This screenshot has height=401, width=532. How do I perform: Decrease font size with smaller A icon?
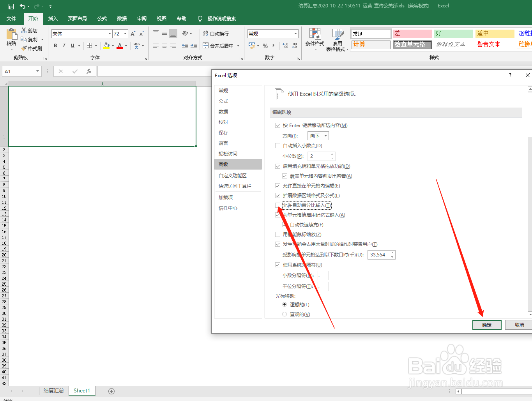141,34
